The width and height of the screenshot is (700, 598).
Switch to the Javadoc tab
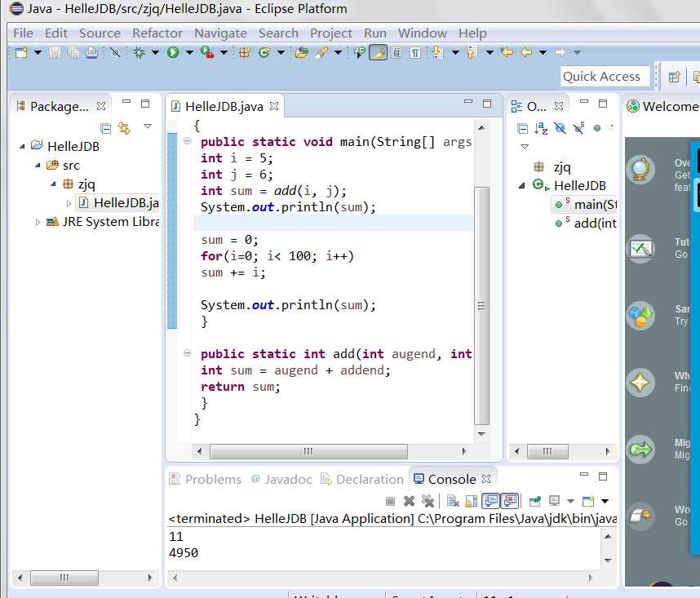click(x=281, y=479)
